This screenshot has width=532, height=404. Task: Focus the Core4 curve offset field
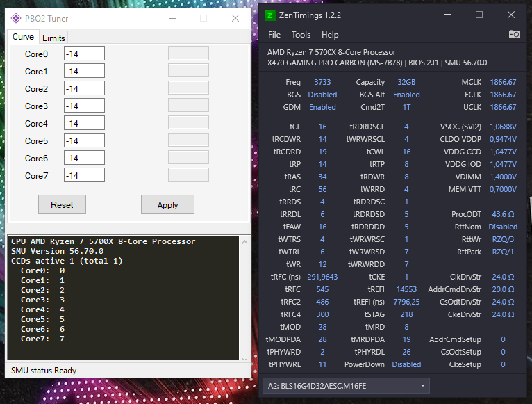point(84,123)
